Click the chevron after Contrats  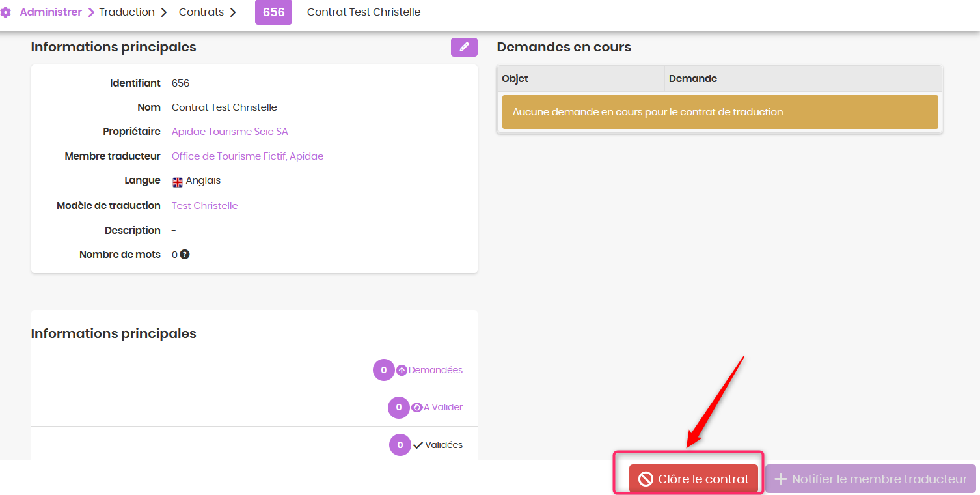(233, 12)
